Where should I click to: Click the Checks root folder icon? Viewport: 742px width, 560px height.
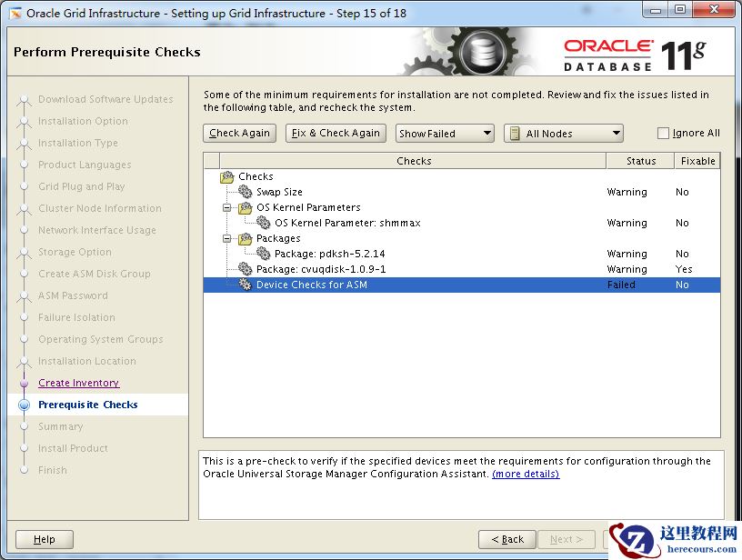pos(227,177)
